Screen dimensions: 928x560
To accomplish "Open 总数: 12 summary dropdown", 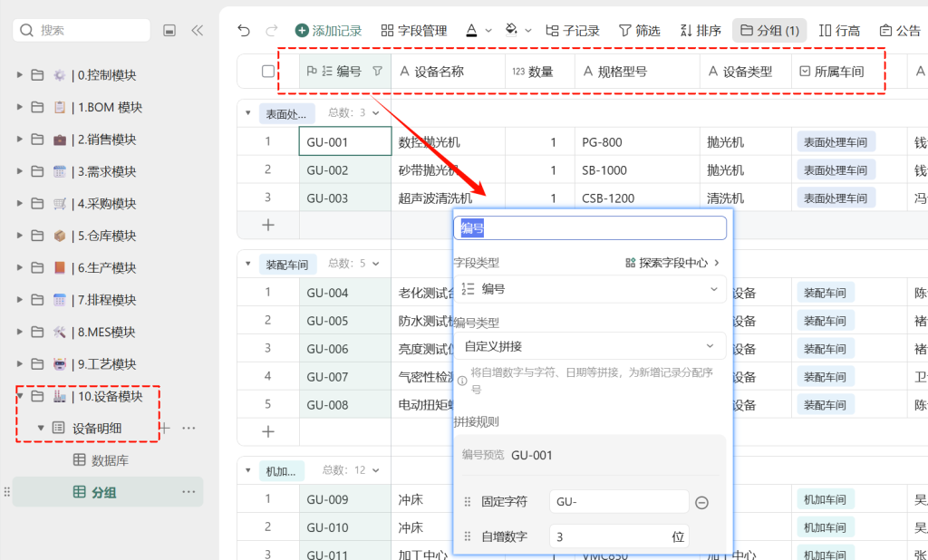I will click(351, 470).
